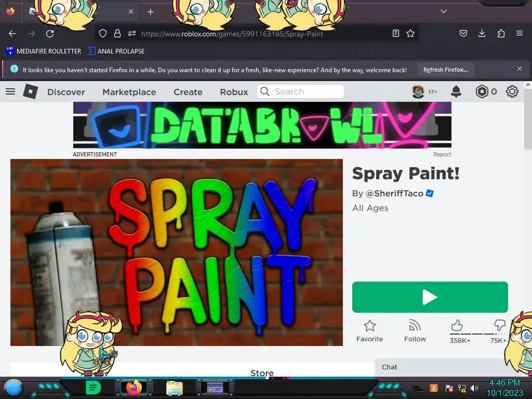This screenshot has width=532, height=399.
Task: Click the Refresh Firefox button
Action: [445, 70]
